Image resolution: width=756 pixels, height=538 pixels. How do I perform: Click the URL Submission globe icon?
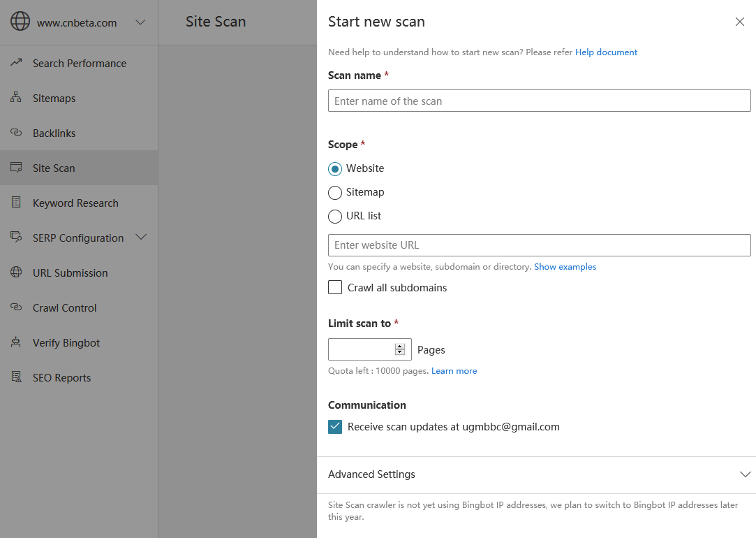[x=16, y=272]
